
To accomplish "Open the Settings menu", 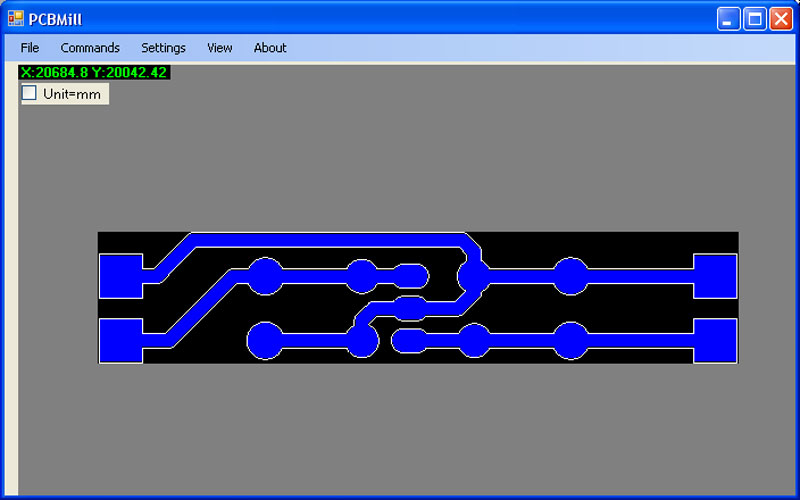I will 163,48.
